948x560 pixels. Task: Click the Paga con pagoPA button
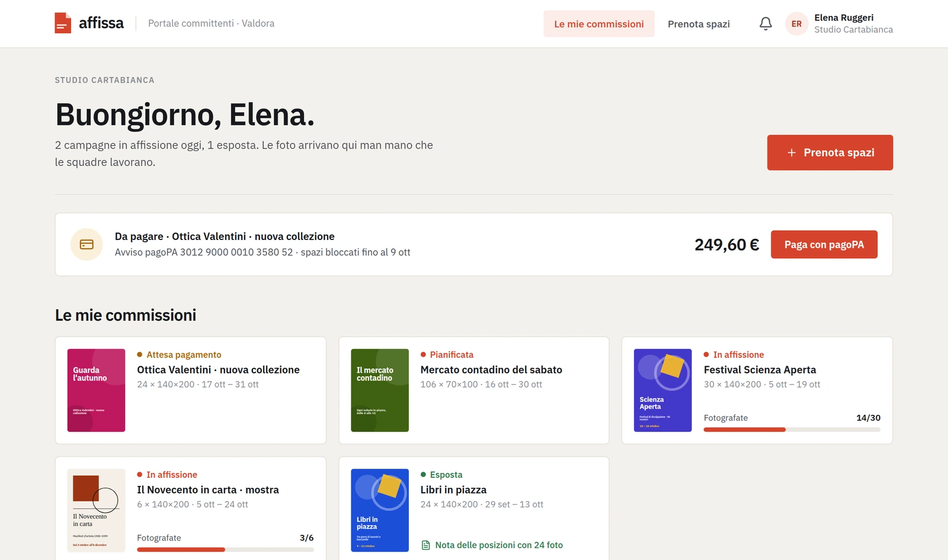tap(824, 244)
